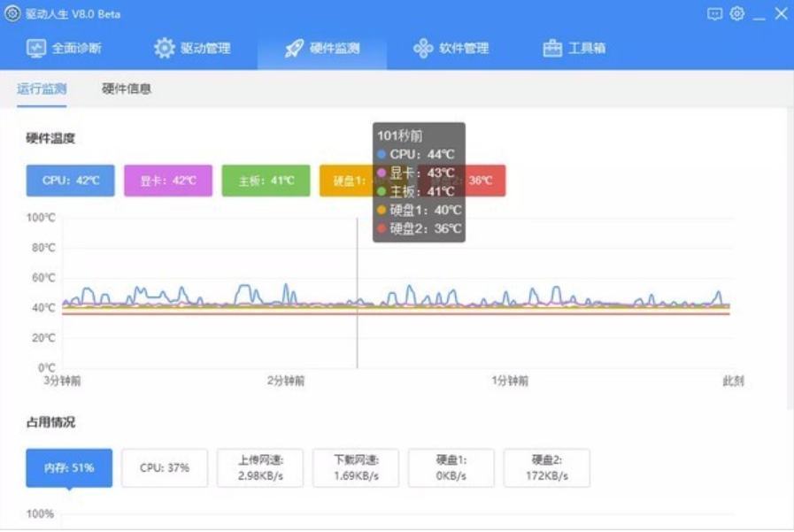Image resolution: width=794 pixels, height=532 pixels.
Task: Toggle the 显卡 42℃ graphics card series
Action: 167,181
